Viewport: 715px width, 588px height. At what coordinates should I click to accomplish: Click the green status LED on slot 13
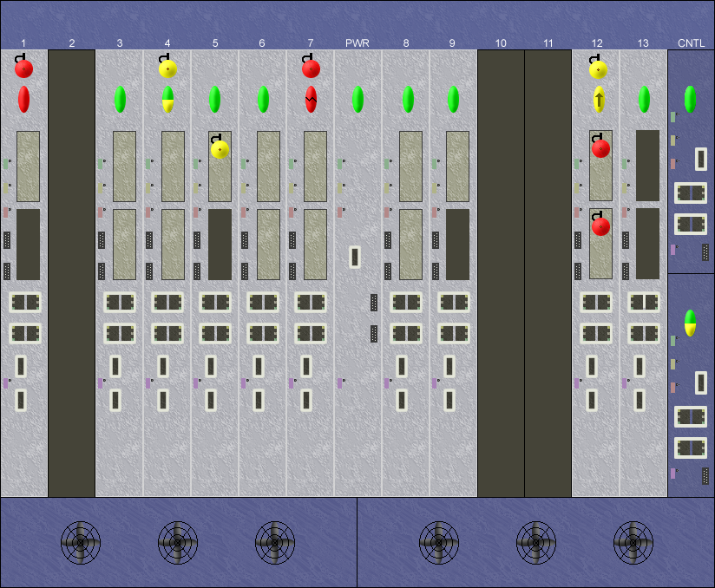click(644, 100)
